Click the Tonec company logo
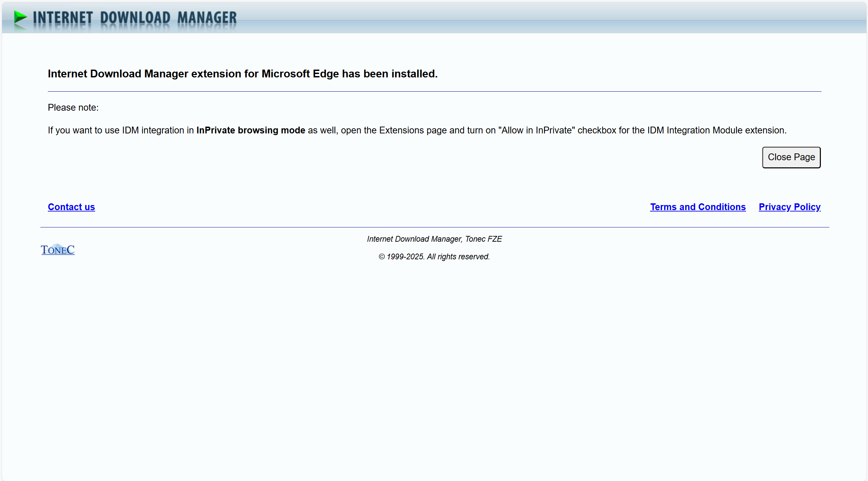 (x=58, y=250)
